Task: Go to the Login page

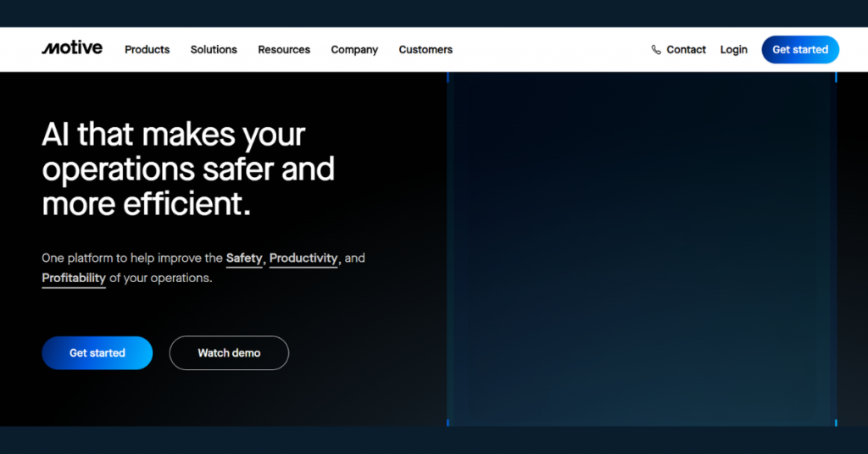Action: coord(733,50)
